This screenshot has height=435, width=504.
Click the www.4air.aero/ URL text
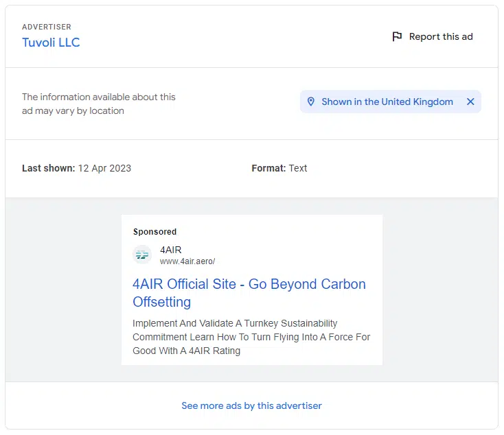coord(187,261)
